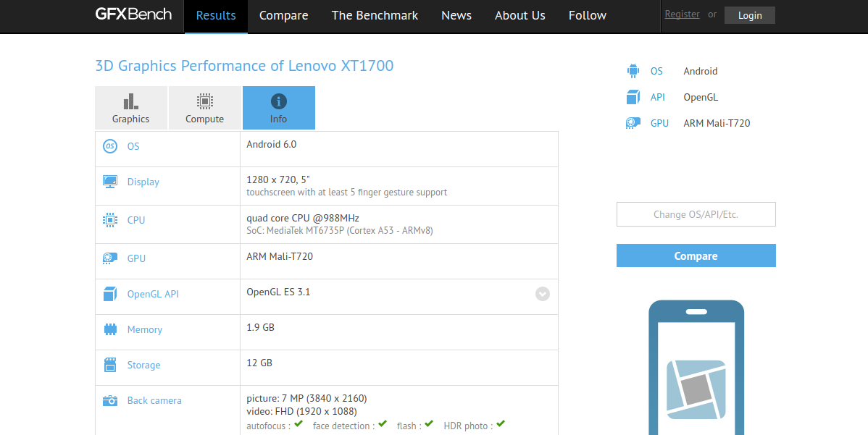868x435 pixels.
Task: Click the Login button
Action: click(749, 15)
